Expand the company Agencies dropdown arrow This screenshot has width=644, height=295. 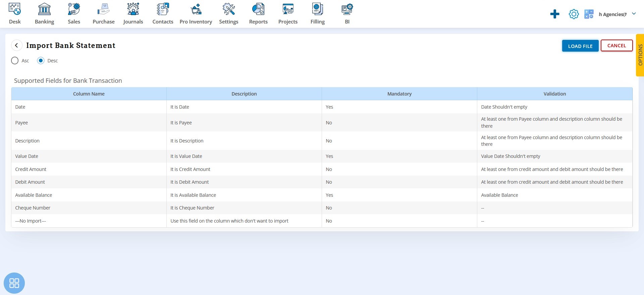(x=634, y=14)
